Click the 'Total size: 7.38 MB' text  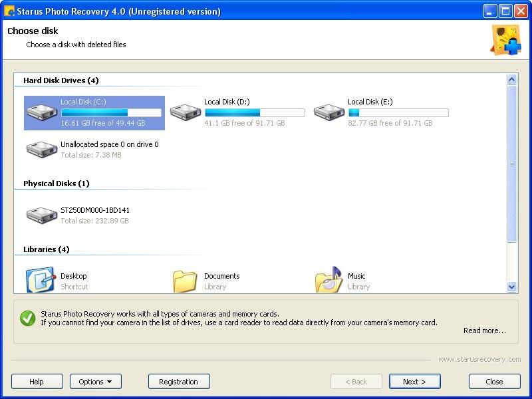tap(91, 155)
